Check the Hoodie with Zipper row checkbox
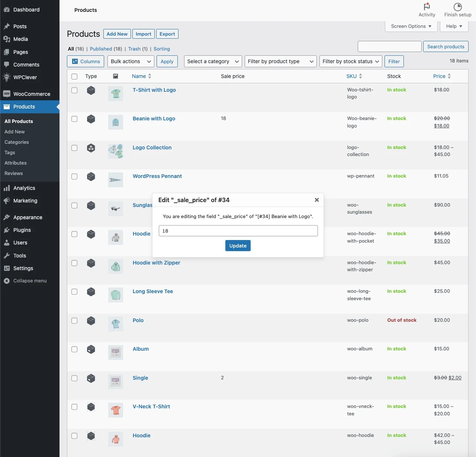This screenshot has height=457, width=476. tap(74, 263)
